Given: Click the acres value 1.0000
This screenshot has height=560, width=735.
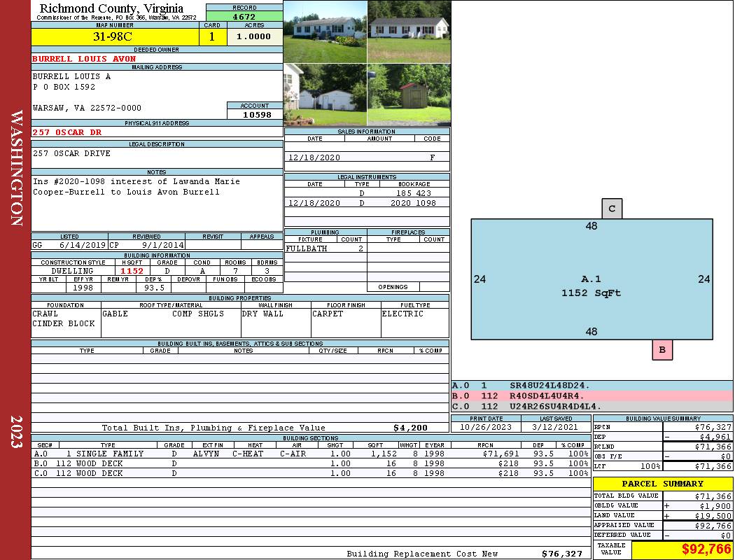Looking at the screenshot, I should (x=255, y=37).
